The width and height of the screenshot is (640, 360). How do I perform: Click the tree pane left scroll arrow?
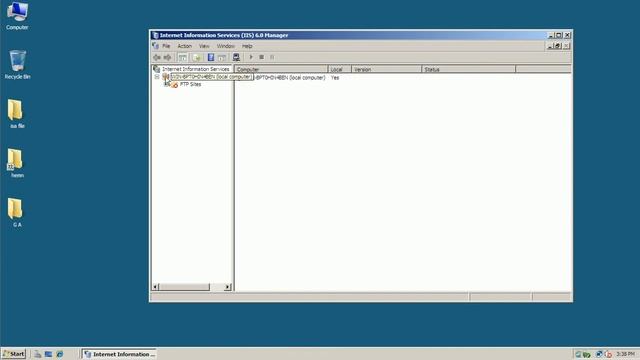155,287
